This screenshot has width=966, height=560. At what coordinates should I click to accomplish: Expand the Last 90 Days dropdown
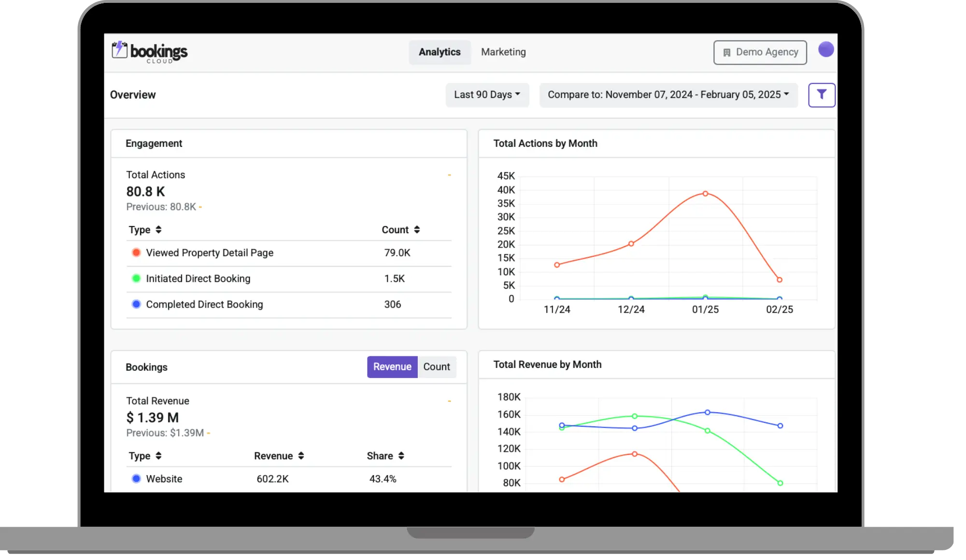tap(487, 95)
